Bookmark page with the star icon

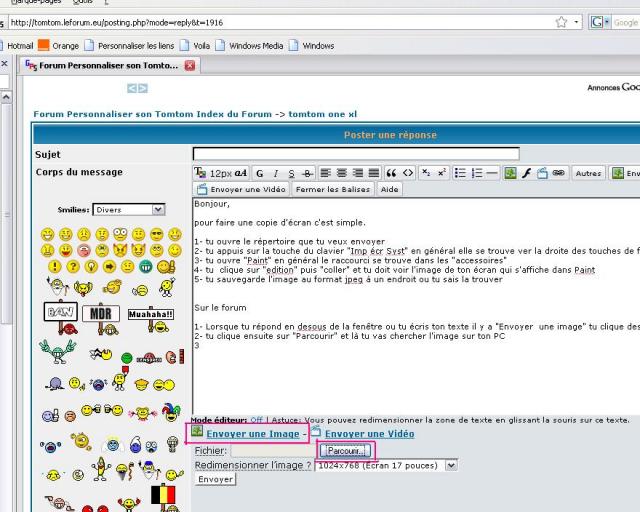(562, 22)
